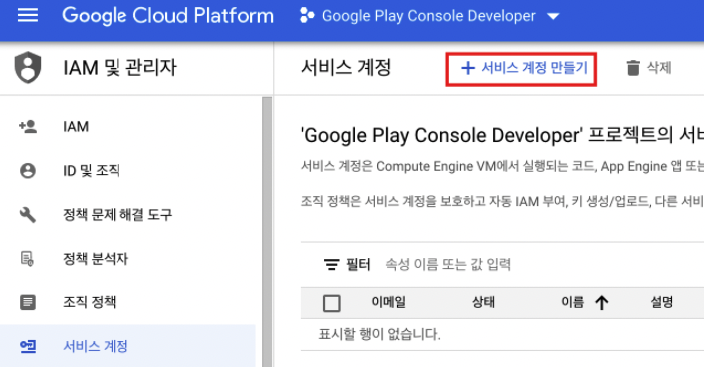
Task: Click the filter lines icon
Action: point(331,264)
